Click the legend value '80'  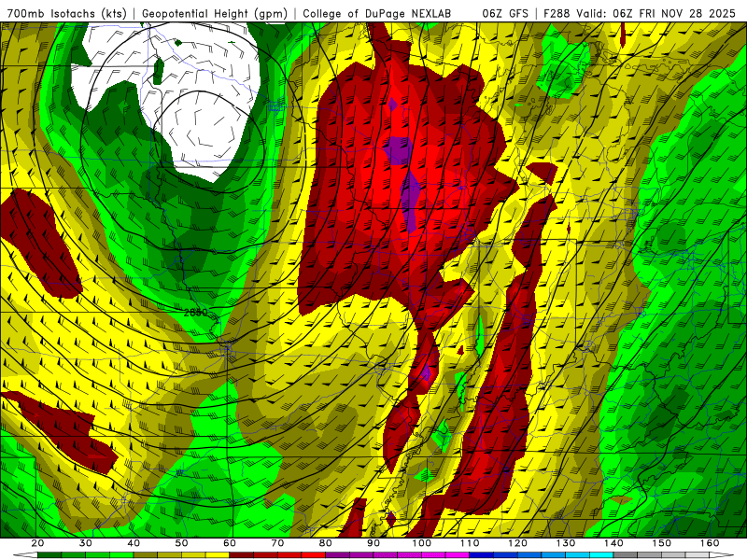[325, 543]
